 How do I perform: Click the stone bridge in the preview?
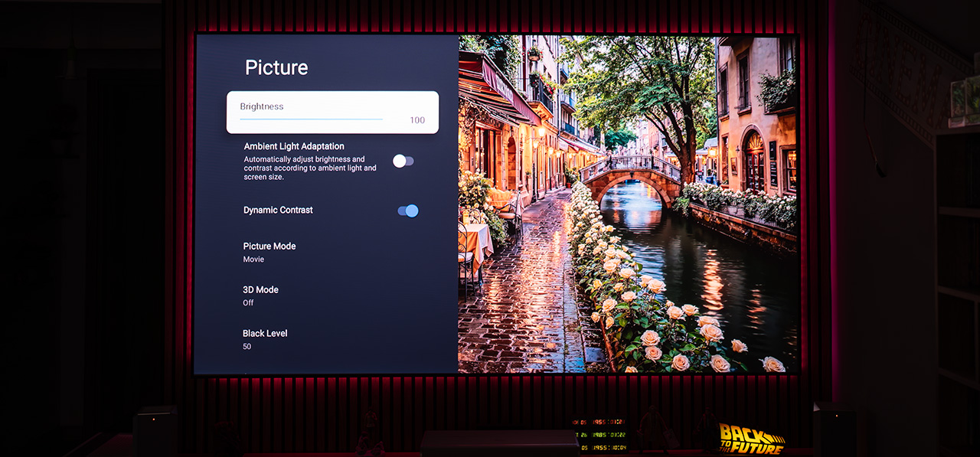click(631, 175)
